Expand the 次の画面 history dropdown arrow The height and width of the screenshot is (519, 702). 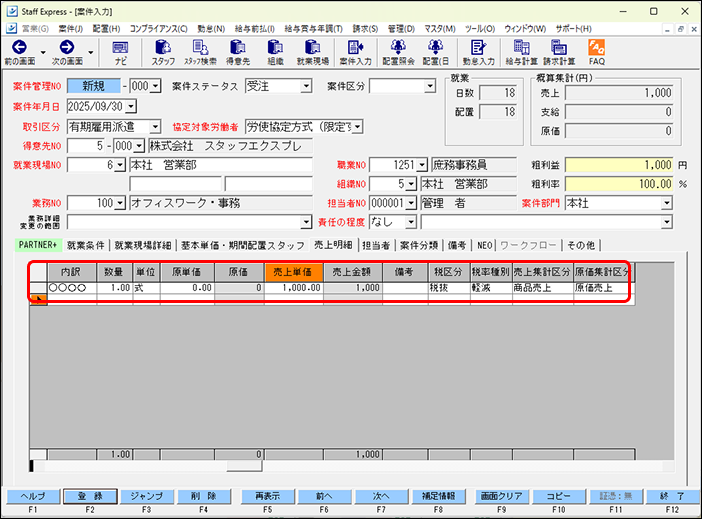tap(90, 53)
